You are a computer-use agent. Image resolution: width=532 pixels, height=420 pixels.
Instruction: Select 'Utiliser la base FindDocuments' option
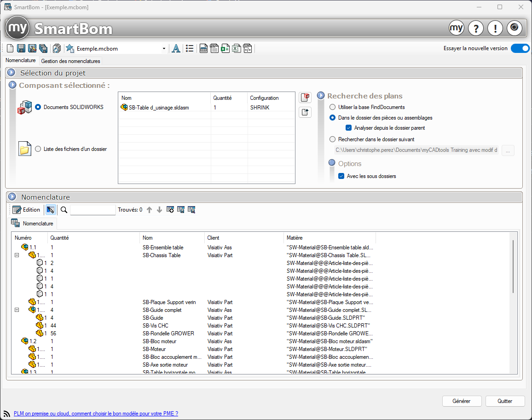(333, 107)
